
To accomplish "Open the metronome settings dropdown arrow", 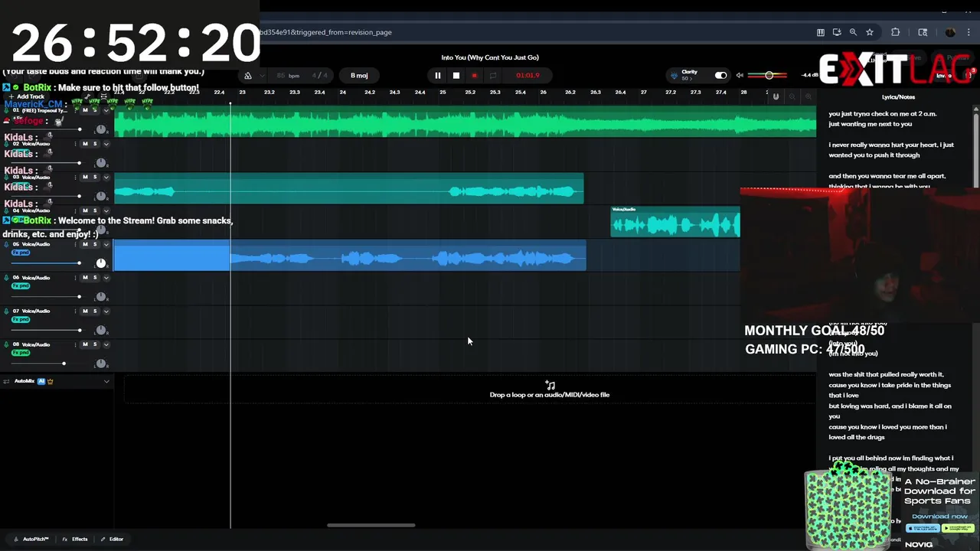I will click(x=262, y=76).
